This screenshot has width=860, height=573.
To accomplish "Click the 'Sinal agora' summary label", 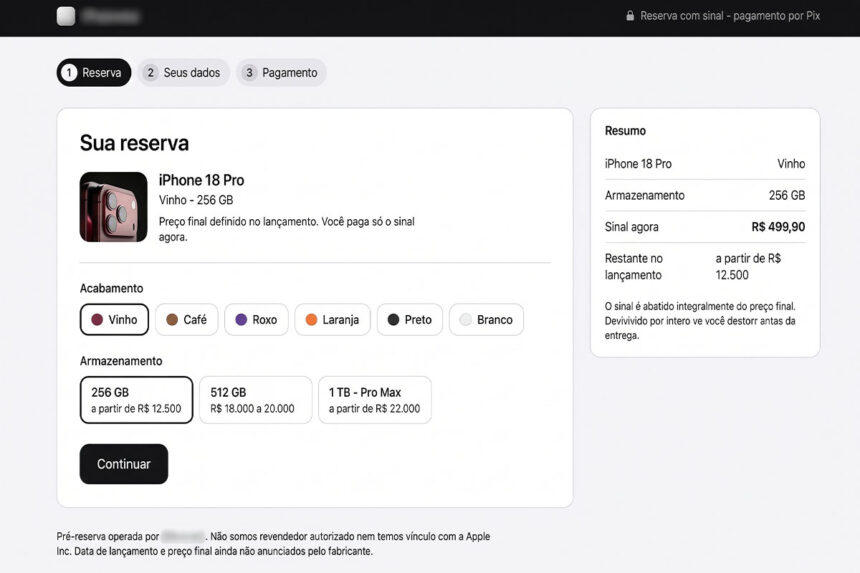I will coord(631,227).
